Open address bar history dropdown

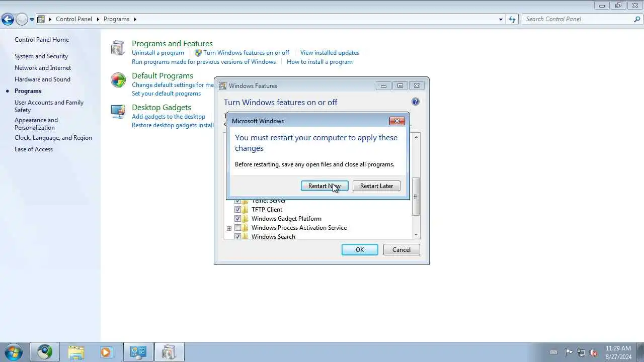pos(501,19)
